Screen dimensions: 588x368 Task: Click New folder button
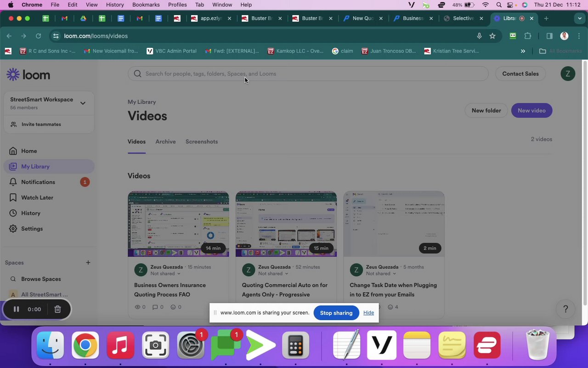pyautogui.click(x=486, y=110)
